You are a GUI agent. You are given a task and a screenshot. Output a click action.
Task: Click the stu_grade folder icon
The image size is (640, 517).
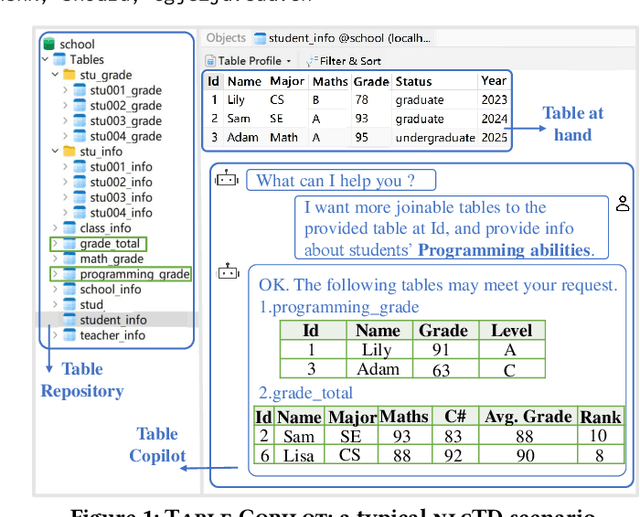[x=69, y=75]
